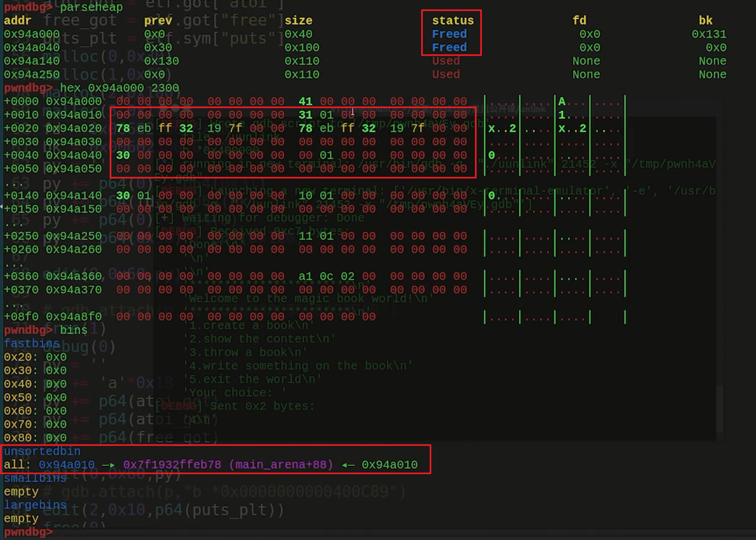Image resolution: width=756 pixels, height=540 pixels.
Task: Click the bins command after pwndbg prompt
Action: tap(74, 330)
